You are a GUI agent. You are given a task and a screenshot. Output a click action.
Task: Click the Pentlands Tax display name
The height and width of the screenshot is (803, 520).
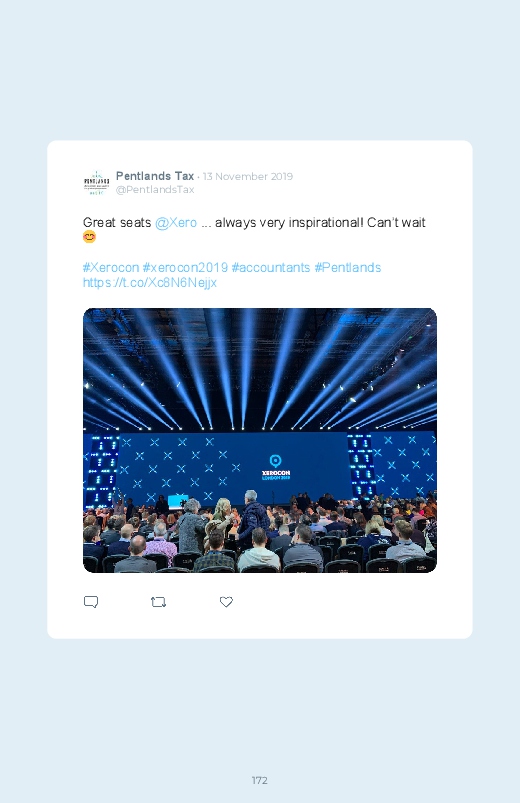click(155, 176)
